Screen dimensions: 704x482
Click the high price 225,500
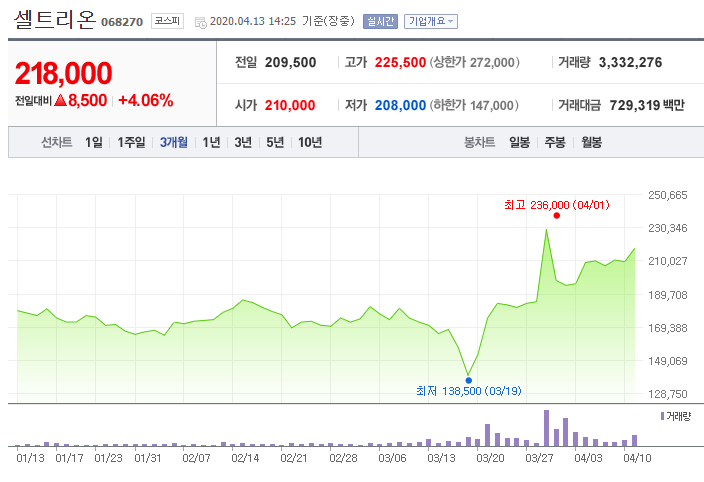[400, 62]
